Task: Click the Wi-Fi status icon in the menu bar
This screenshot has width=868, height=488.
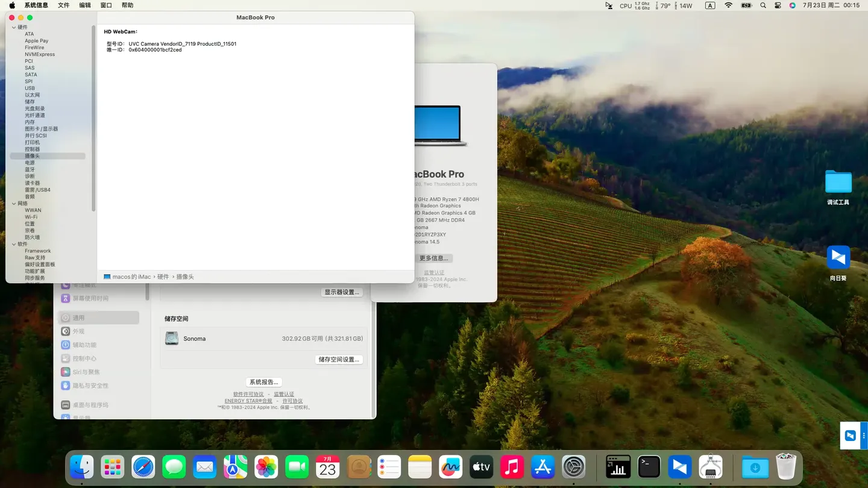Action: point(728,5)
